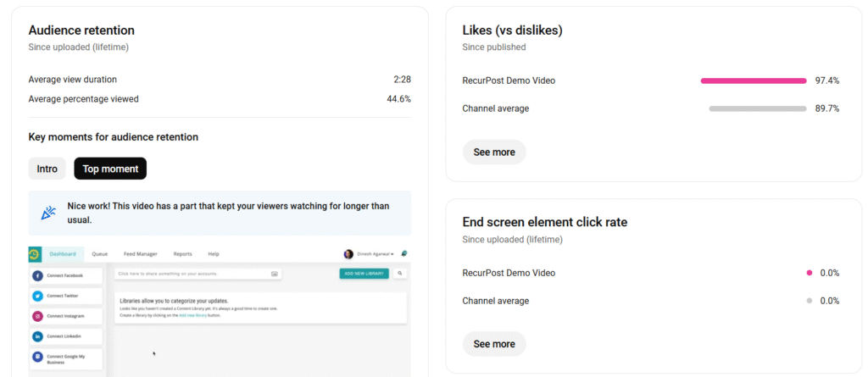Click the pink RecurPost Demo Video likes bar
Image resolution: width=868 pixels, height=377 pixels.
click(x=753, y=81)
